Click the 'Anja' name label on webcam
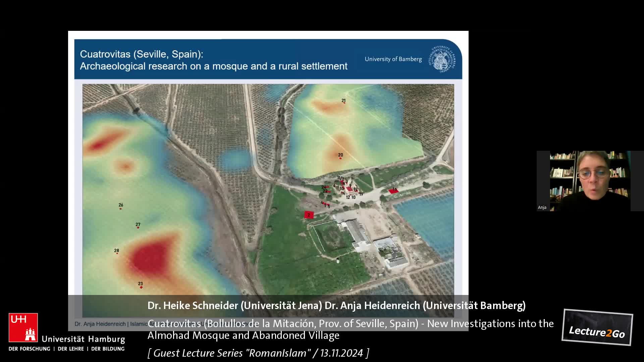Image resolution: width=644 pixels, height=362 pixels. [542, 207]
